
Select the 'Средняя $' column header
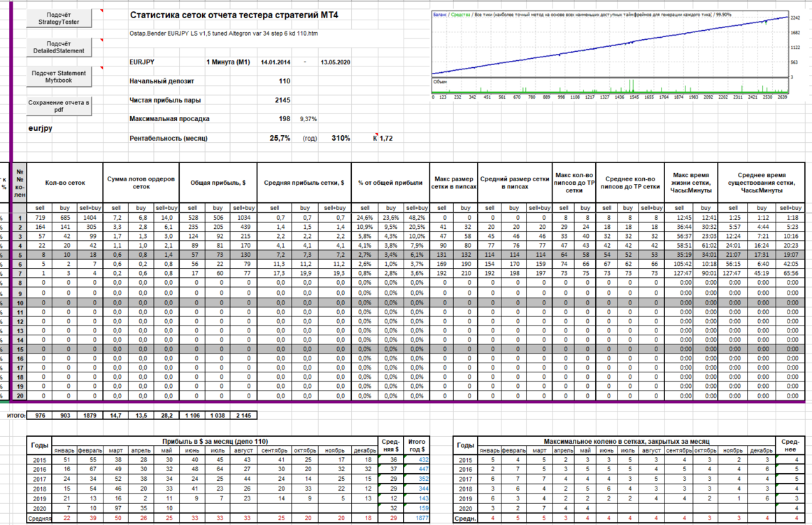click(x=390, y=446)
